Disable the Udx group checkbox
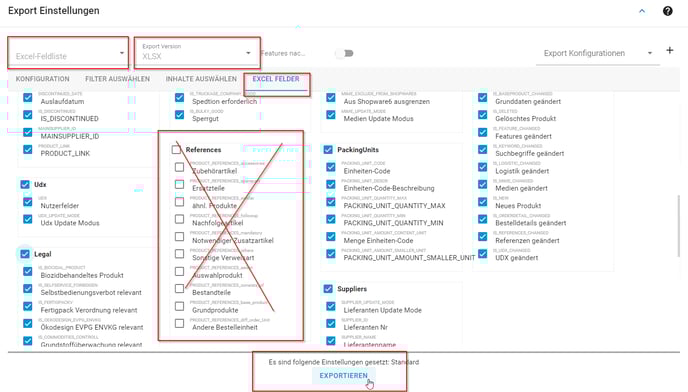This screenshot has height=392, width=688. [x=25, y=184]
